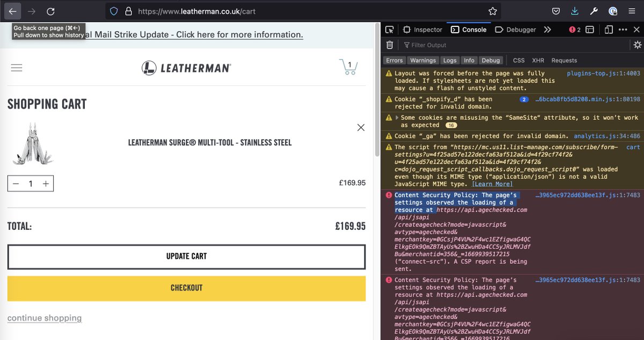644x340 pixels.
Task: Clear the console with trash icon
Action: (x=390, y=45)
